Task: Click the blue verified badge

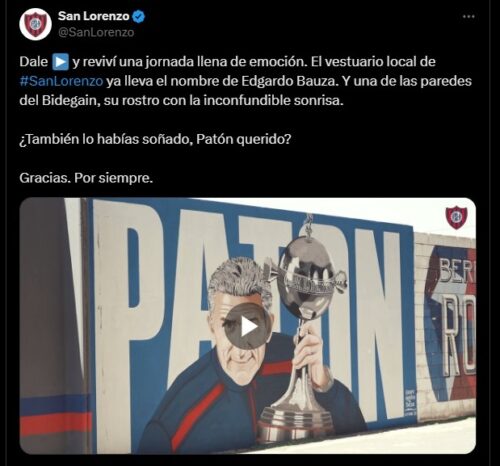Action: click(139, 16)
